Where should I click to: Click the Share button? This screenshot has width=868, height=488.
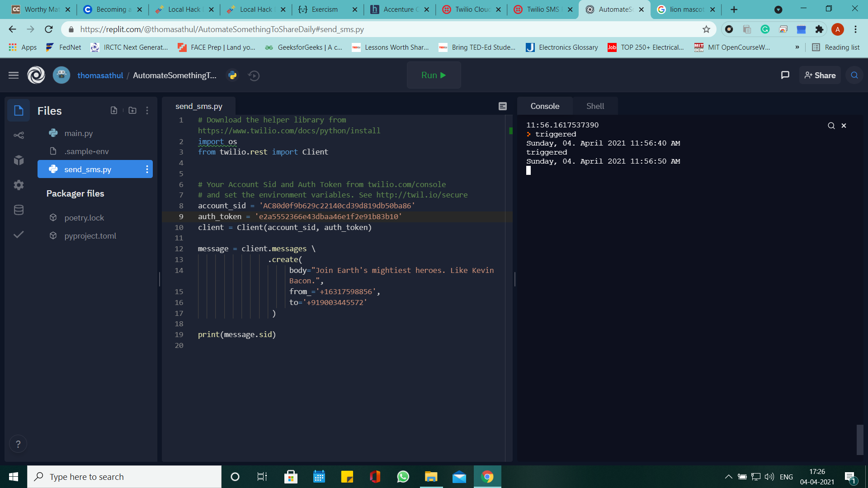tap(820, 75)
